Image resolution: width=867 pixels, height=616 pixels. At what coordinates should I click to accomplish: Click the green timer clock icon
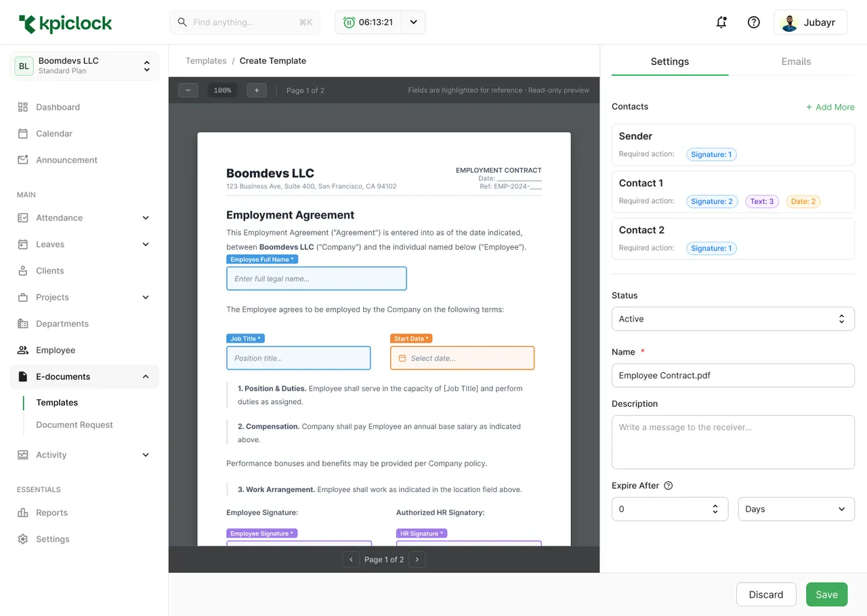(349, 22)
